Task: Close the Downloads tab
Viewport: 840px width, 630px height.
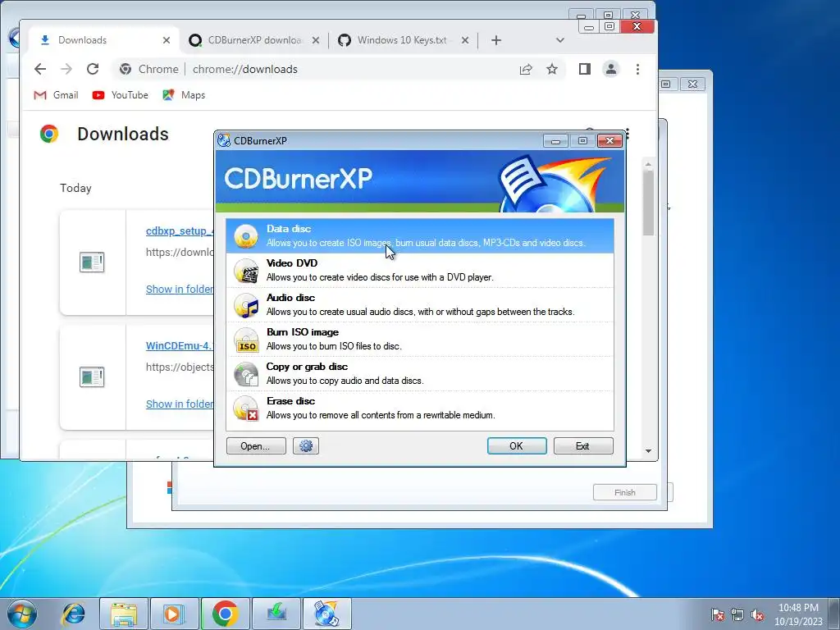Action: (167, 40)
